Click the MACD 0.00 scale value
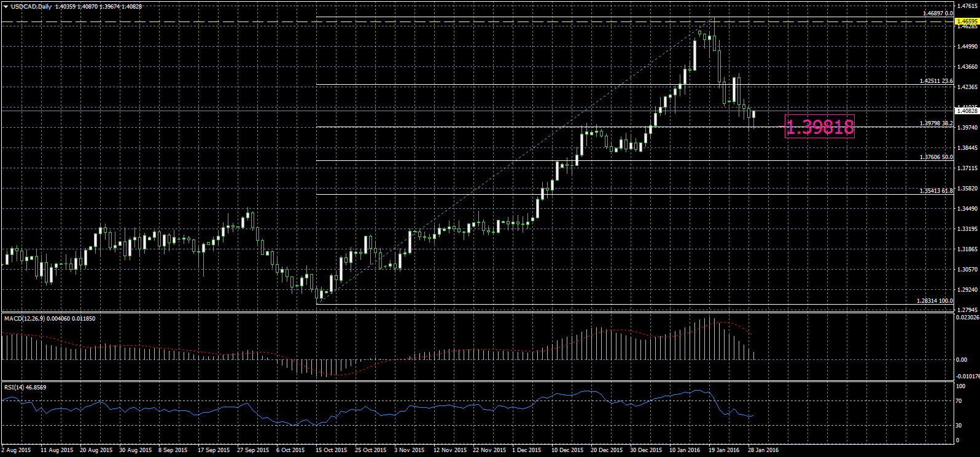The width and height of the screenshot is (980, 457). click(962, 360)
